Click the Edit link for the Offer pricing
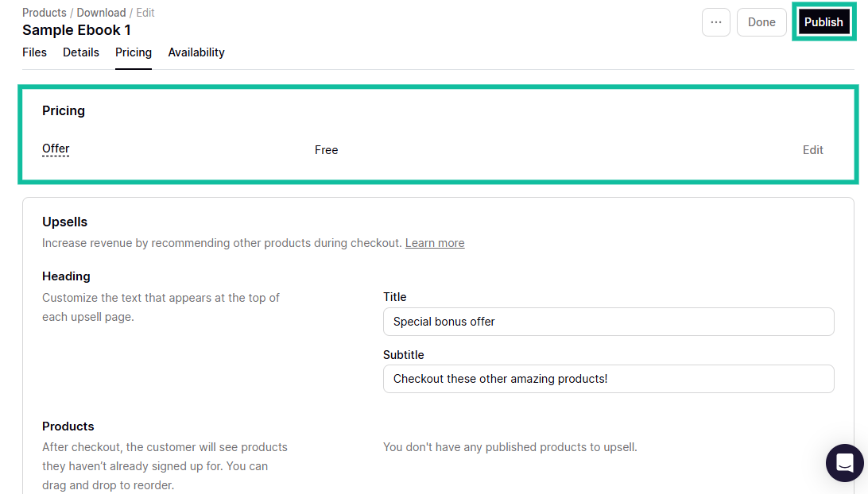This screenshot has height=494, width=868. (x=812, y=149)
